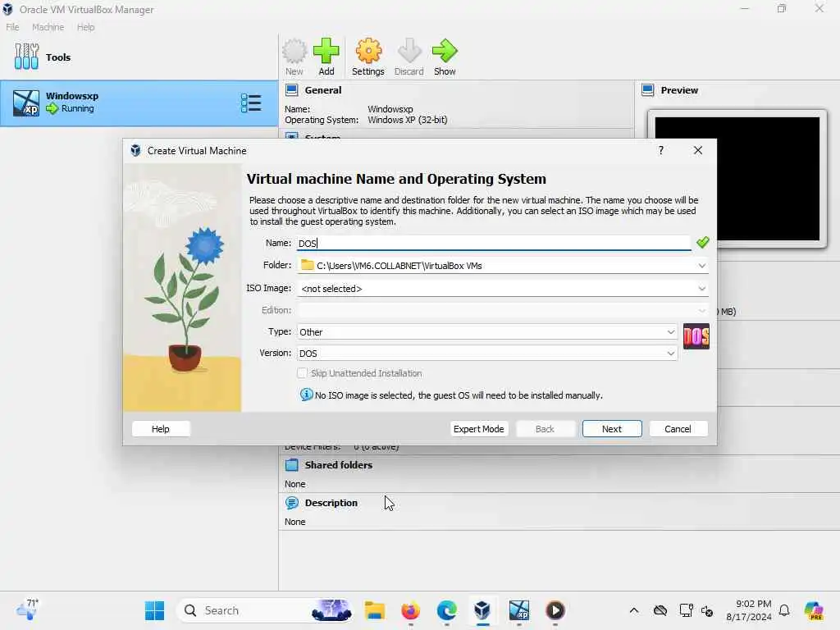Screen dimensions: 840x630
Task: Select the Windowsxp machine entry in list
Action: (139, 103)
